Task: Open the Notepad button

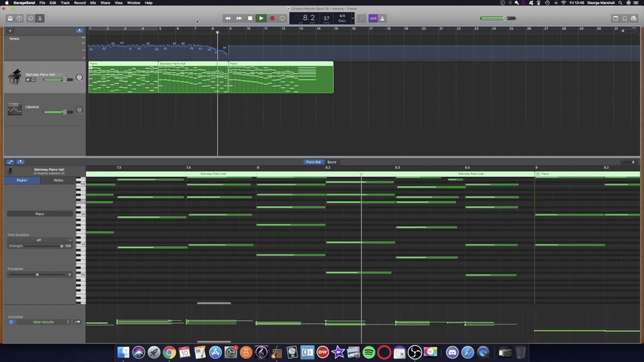Action: [x=615, y=18]
